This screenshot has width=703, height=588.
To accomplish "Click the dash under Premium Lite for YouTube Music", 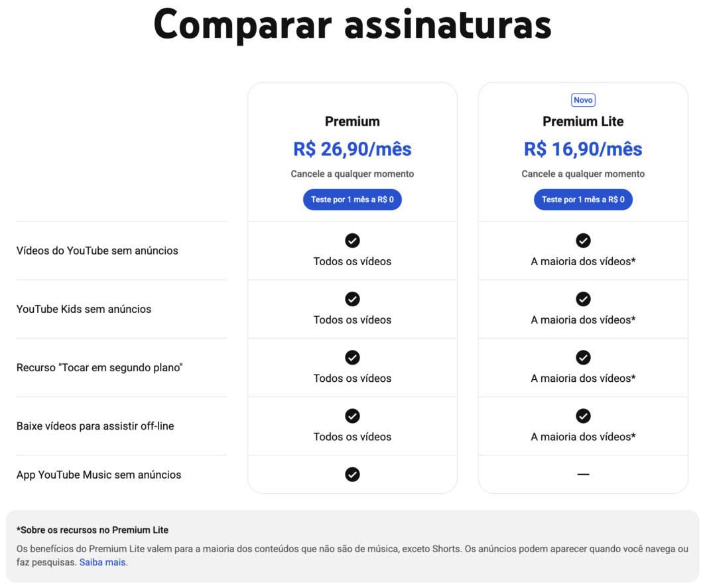I will (583, 475).
